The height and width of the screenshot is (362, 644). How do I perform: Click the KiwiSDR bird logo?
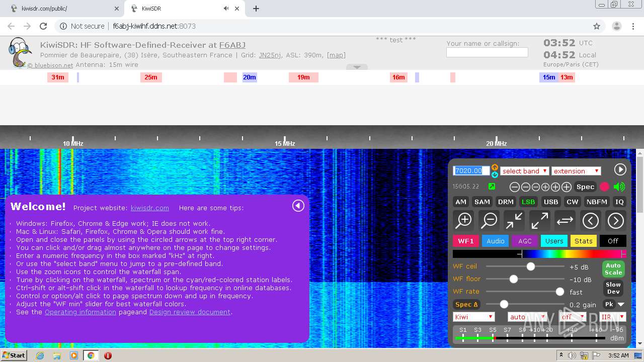pyautogui.click(x=19, y=52)
